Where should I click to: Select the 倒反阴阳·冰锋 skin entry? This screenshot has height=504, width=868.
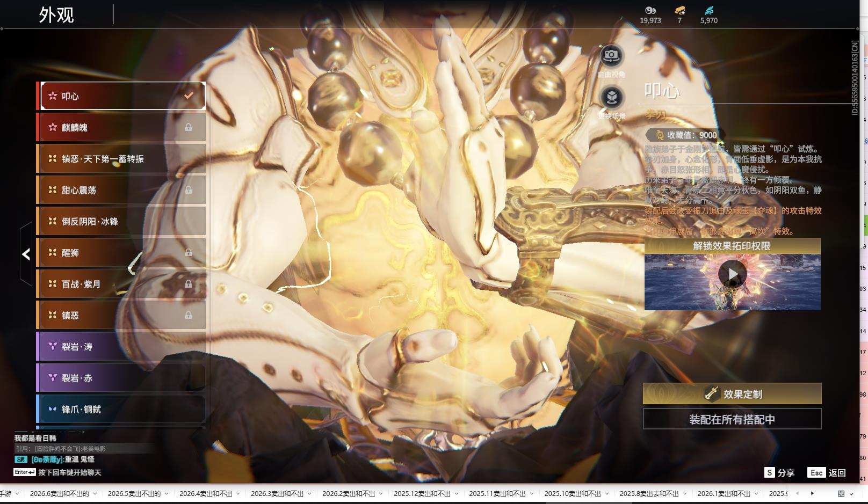pyautogui.click(x=121, y=221)
